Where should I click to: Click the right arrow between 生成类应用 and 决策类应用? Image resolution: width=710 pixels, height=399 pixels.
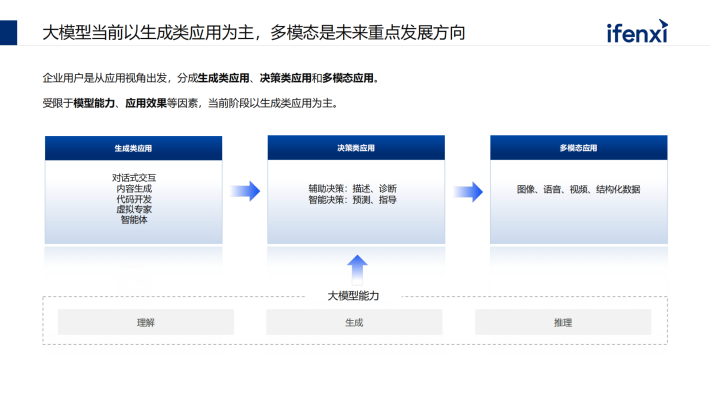click(245, 191)
